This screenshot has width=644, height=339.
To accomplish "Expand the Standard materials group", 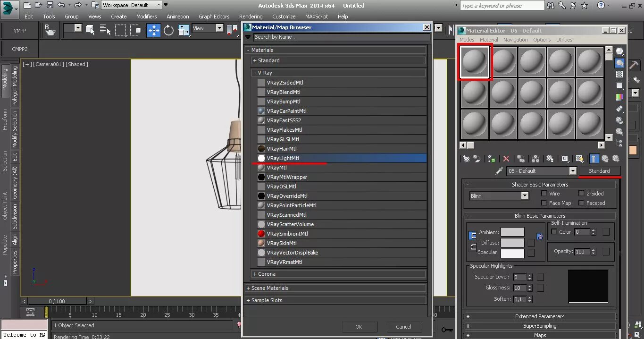I will (x=338, y=60).
